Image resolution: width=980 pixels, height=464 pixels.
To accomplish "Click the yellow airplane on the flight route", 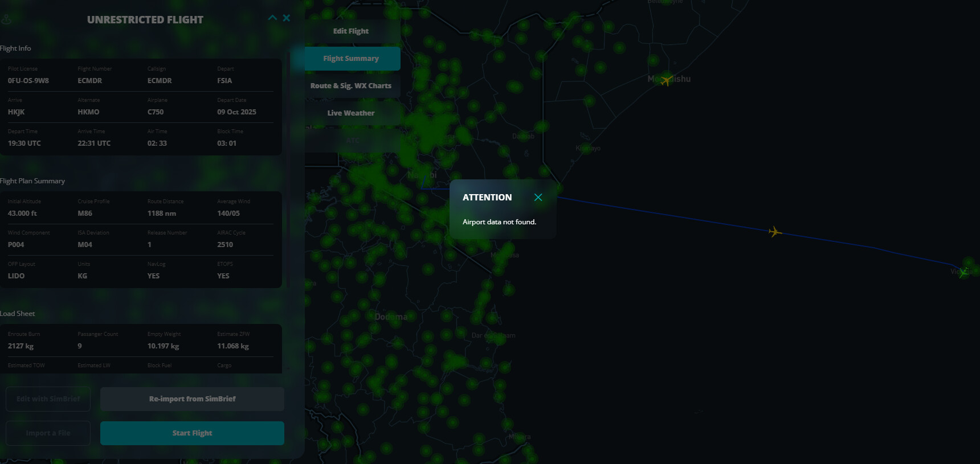I will point(775,232).
